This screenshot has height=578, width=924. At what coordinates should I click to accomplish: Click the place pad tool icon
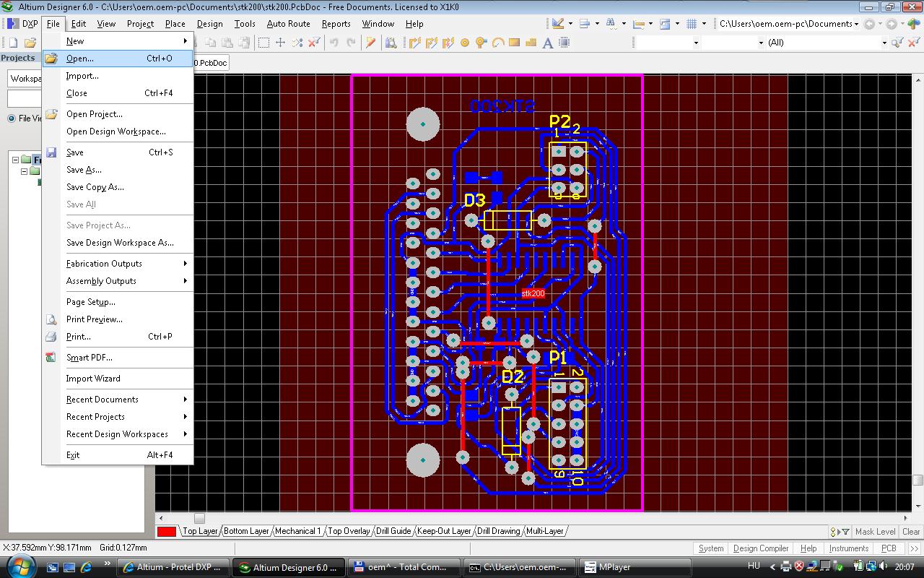(x=464, y=43)
